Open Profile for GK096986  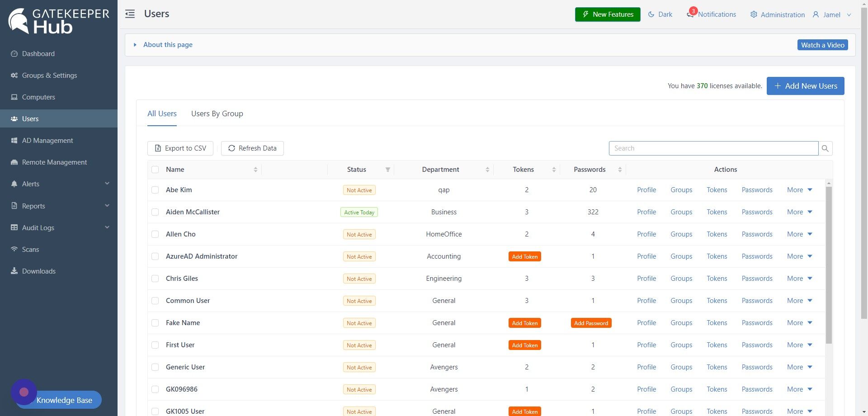646,389
